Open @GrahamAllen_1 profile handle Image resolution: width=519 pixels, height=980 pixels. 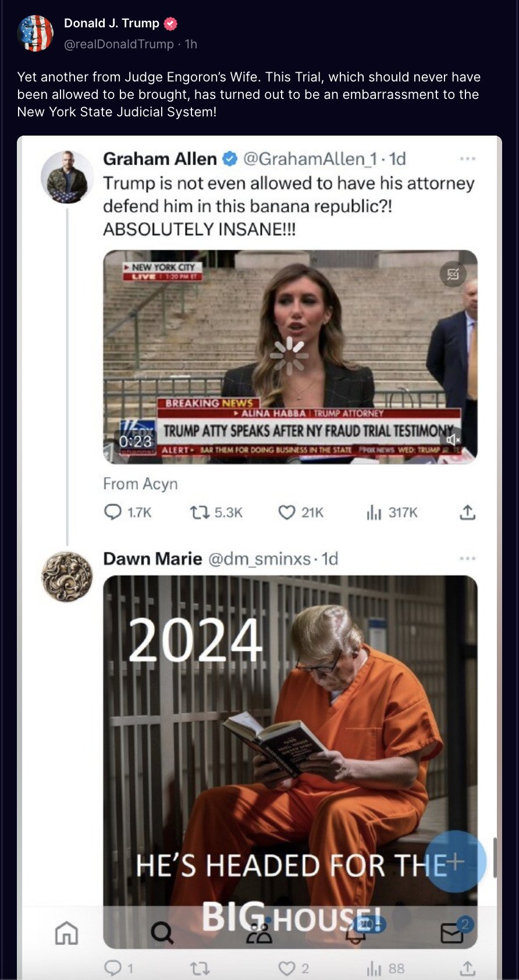coord(310,158)
